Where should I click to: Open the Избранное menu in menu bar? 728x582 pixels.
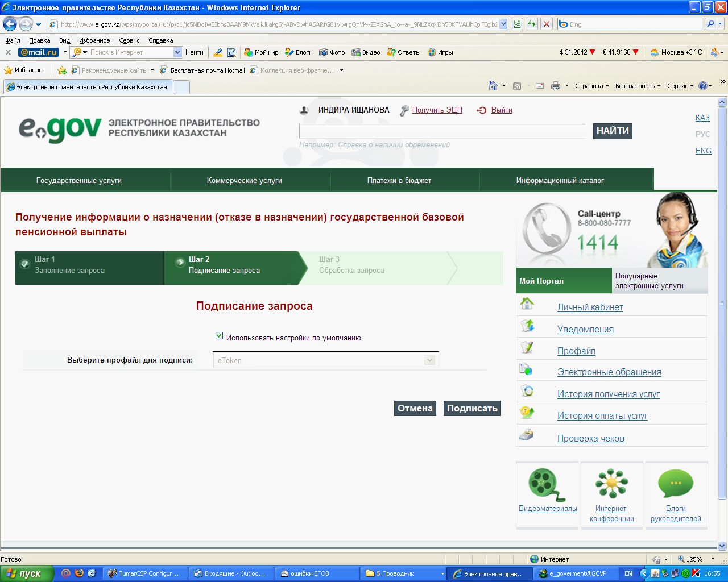pos(94,40)
